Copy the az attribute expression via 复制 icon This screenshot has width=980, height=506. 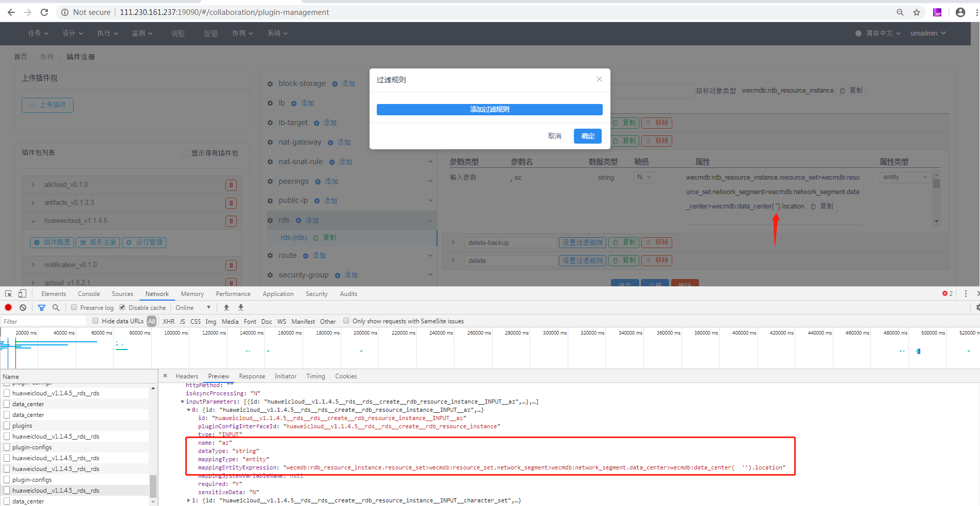click(821, 205)
